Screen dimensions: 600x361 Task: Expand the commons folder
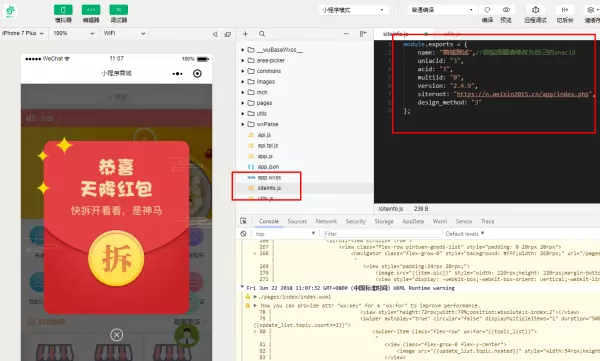click(243, 71)
